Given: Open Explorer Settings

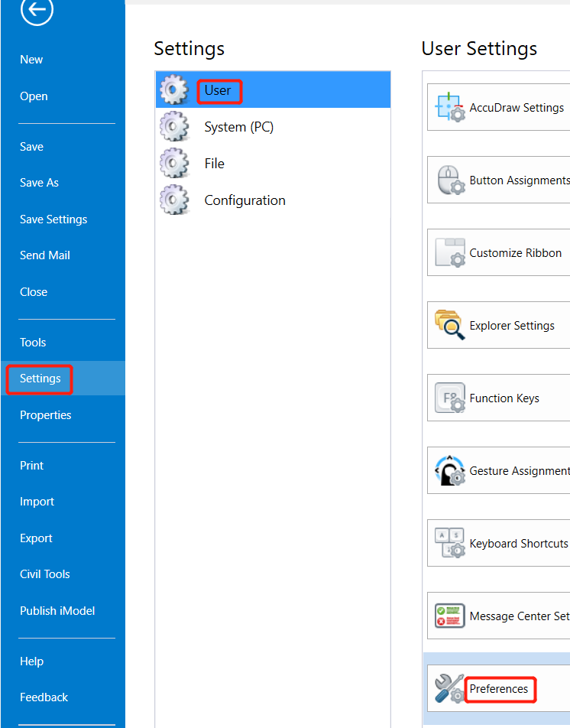Looking at the screenshot, I should tap(499, 325).
